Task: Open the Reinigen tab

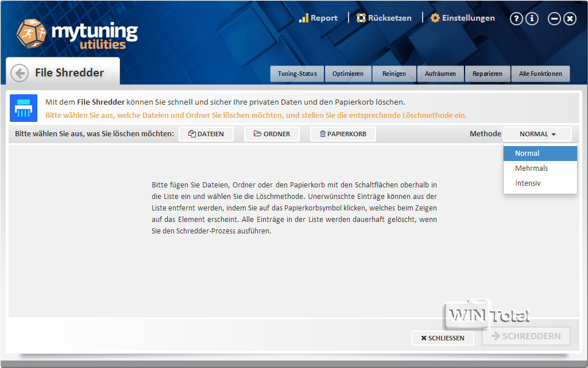Action: (394, 74)
